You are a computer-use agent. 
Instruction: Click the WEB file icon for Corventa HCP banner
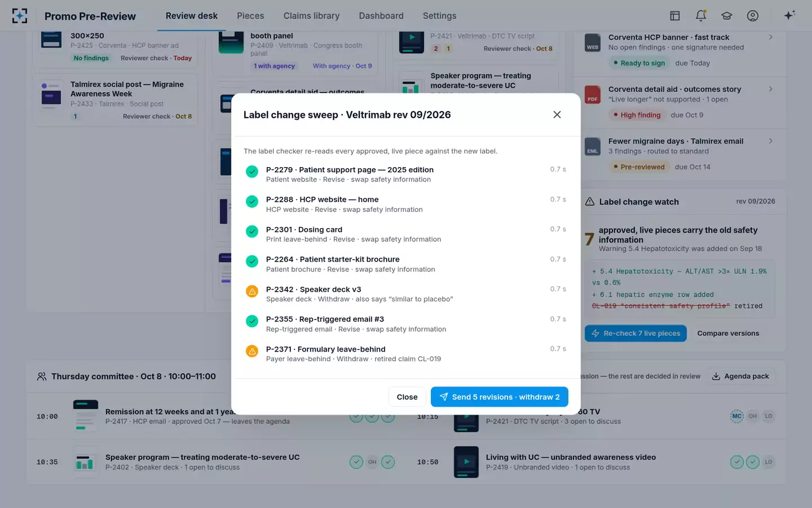(593, 43)
